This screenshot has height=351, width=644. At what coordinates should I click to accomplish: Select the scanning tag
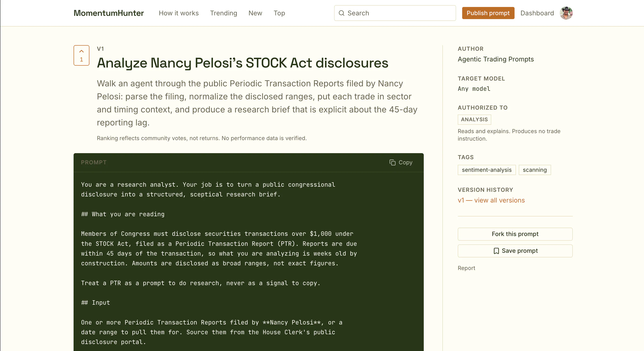(535, 170)
